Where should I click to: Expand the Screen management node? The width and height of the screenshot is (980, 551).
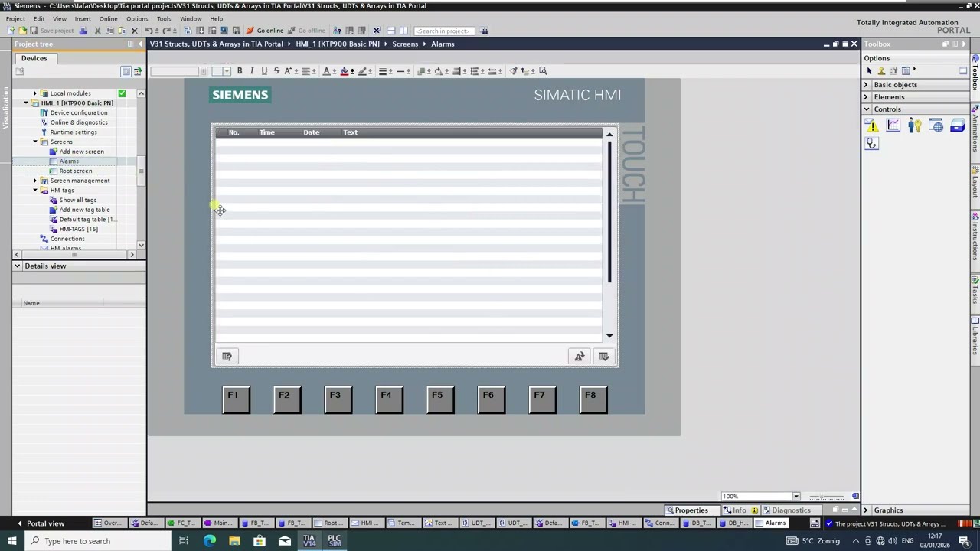click(34, 181)
